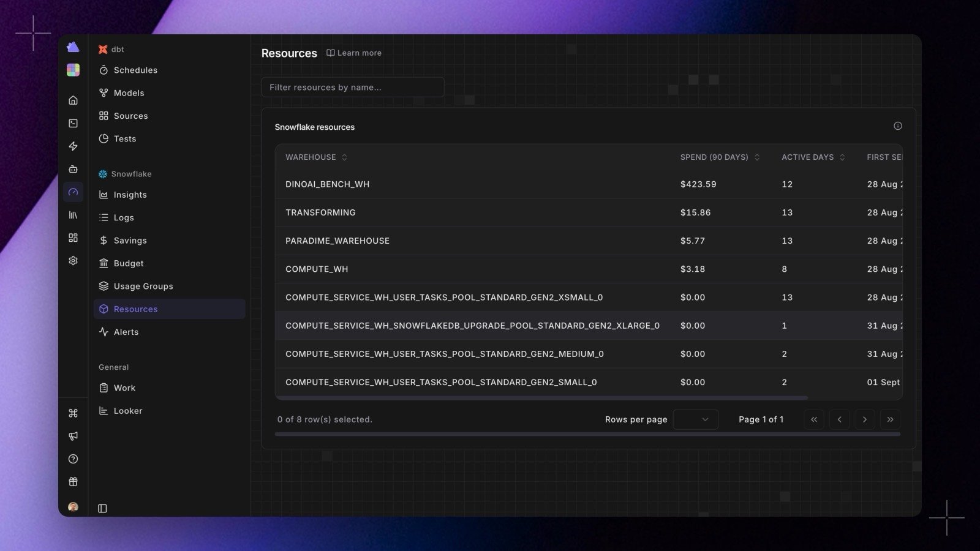
Task: Focus the Filter resources by name field
Action: [353, 87]
